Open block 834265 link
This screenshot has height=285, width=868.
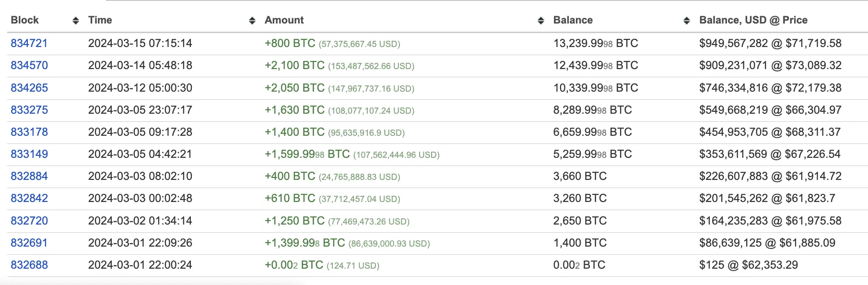click(x=29, y=88)
